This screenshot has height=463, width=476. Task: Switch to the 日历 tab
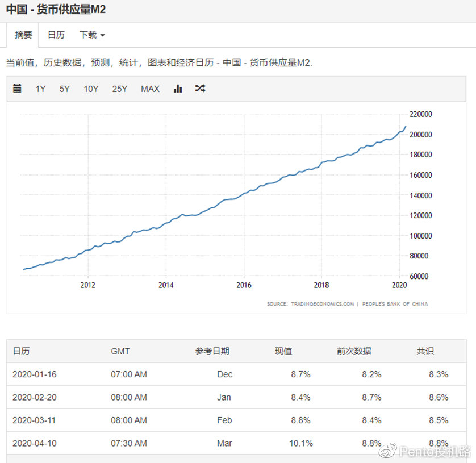[56, 35]
